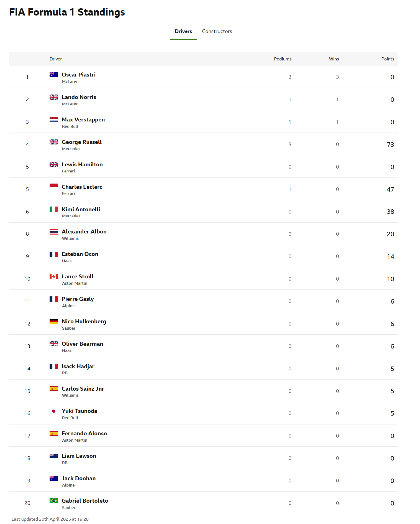This screenshot has width=420, height=524.
Task: Click the Brazilian flag beside Gabriel Bortoleto
Action: pos(54,501)
